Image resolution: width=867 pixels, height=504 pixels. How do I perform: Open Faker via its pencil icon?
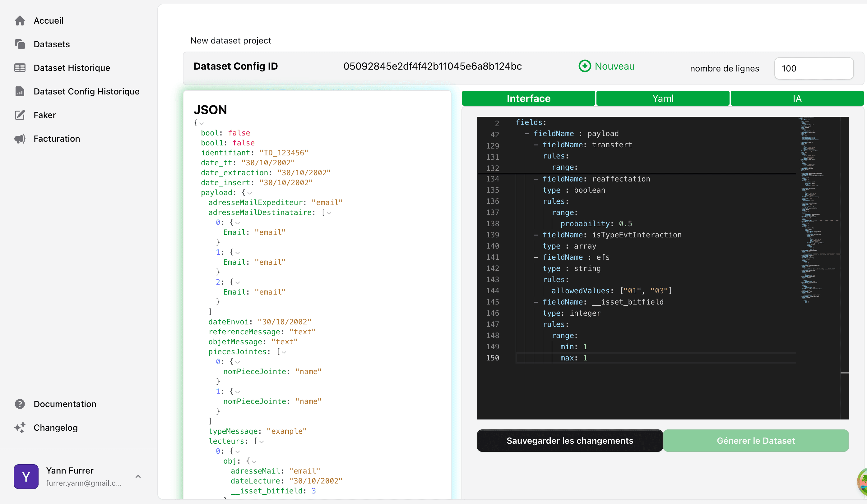20,115
